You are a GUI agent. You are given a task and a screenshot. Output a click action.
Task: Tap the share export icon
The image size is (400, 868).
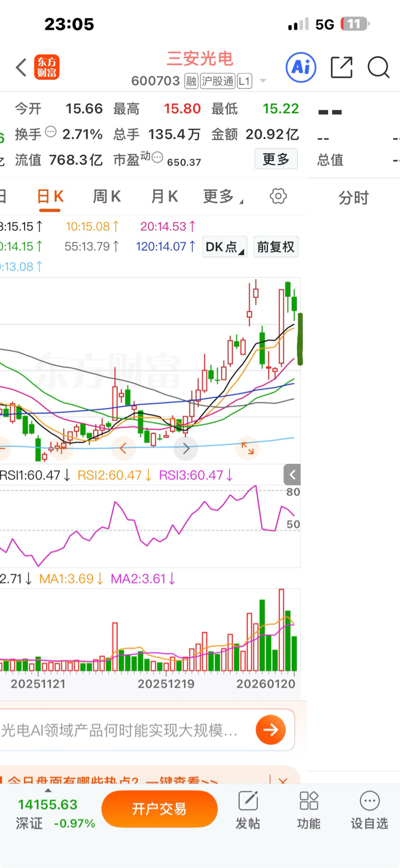click(342, 67)
